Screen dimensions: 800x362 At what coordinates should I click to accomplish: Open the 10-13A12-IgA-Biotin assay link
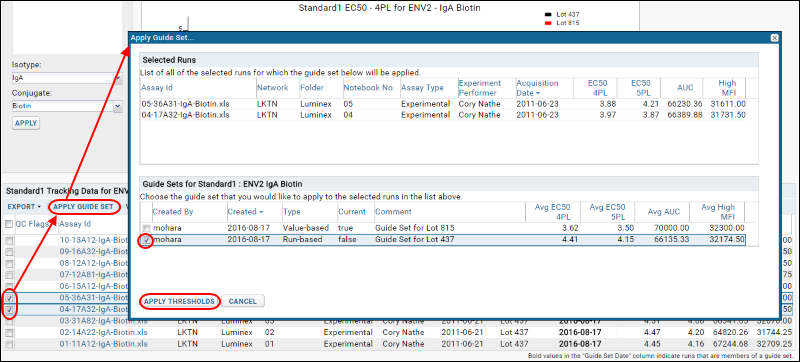[x=93, y=240]
